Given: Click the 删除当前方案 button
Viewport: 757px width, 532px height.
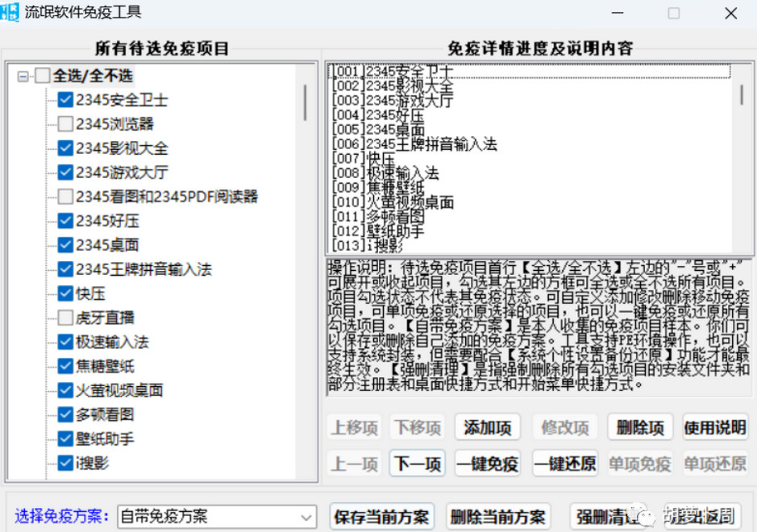Looking at the screenshot, I should 497,517.
